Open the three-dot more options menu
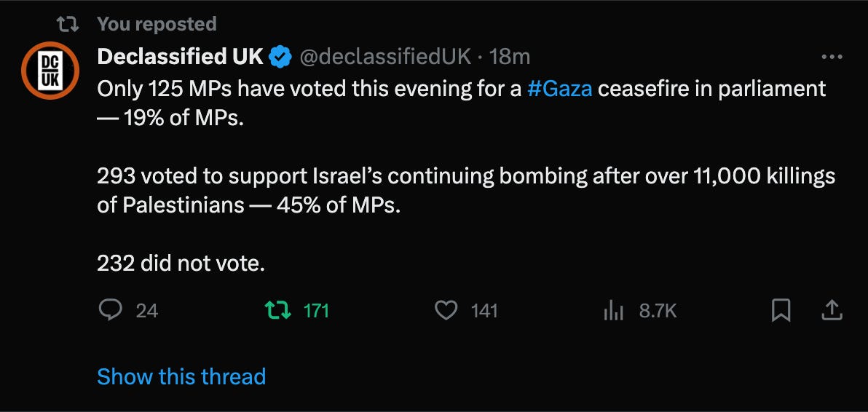868x412 pixels. point(832,56)
